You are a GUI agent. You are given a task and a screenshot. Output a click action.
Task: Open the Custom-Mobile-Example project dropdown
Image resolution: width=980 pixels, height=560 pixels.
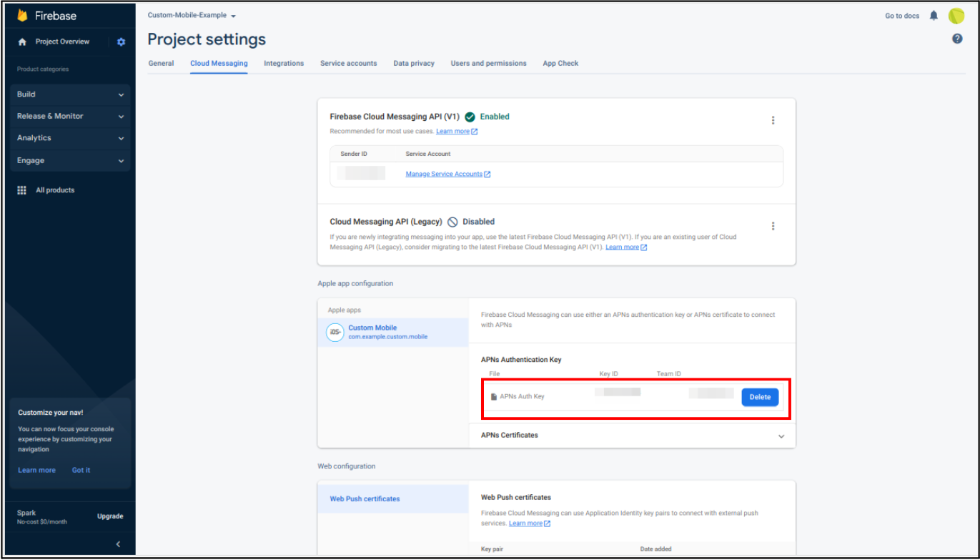[x=192, y=15]
